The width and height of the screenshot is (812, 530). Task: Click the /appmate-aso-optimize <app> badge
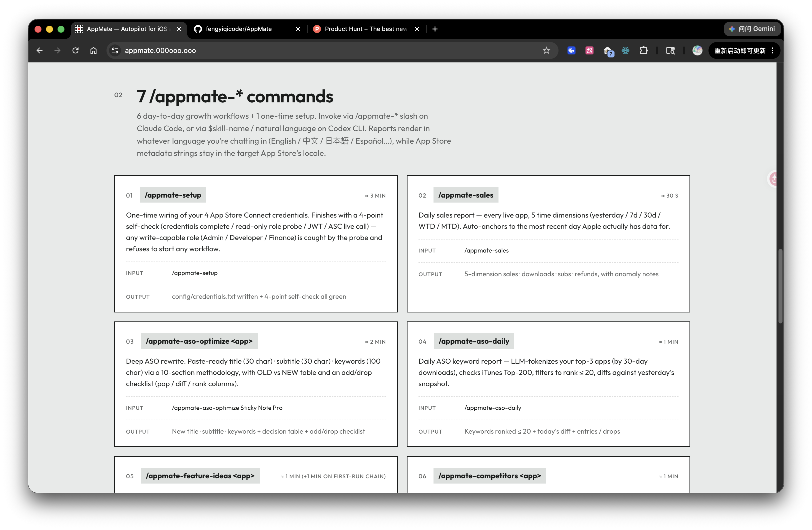199,341
